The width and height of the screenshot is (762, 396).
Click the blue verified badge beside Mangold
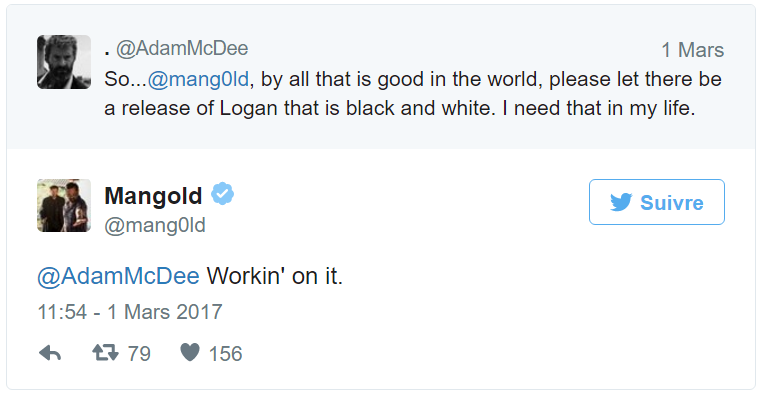223,194
